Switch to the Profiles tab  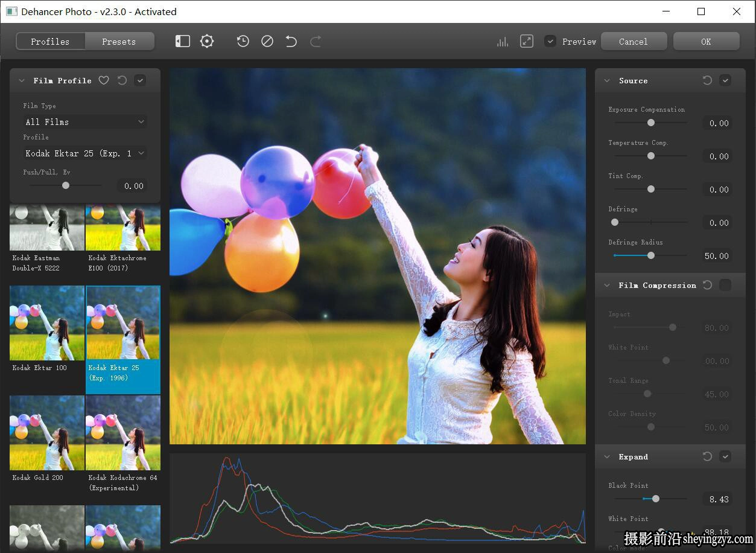(51, 41)
